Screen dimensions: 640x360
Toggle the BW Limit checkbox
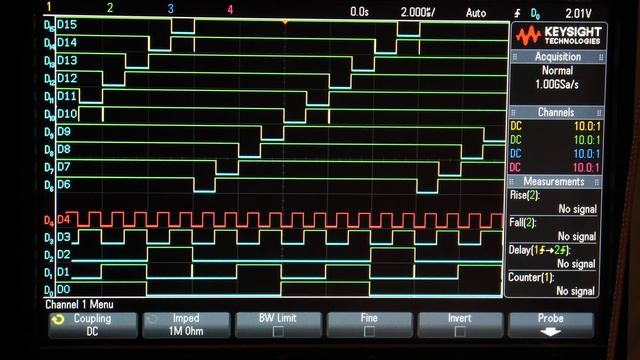click(278, 331)
